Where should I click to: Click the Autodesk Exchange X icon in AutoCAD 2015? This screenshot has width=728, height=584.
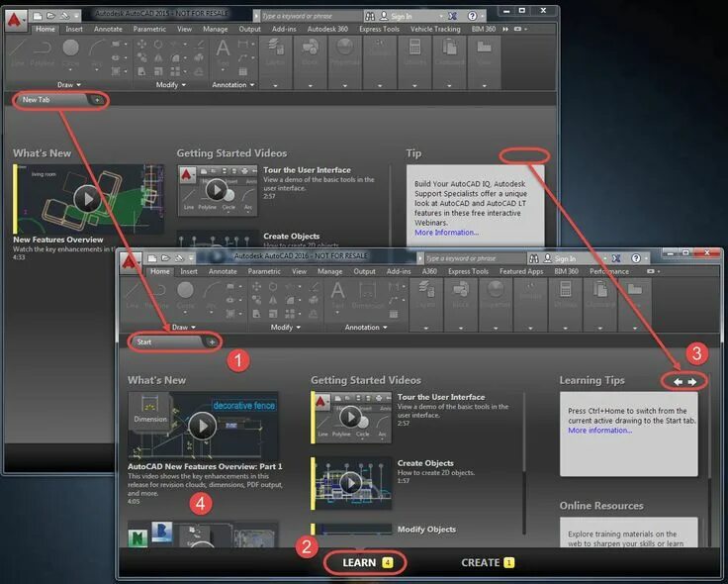tap(452, 16)
